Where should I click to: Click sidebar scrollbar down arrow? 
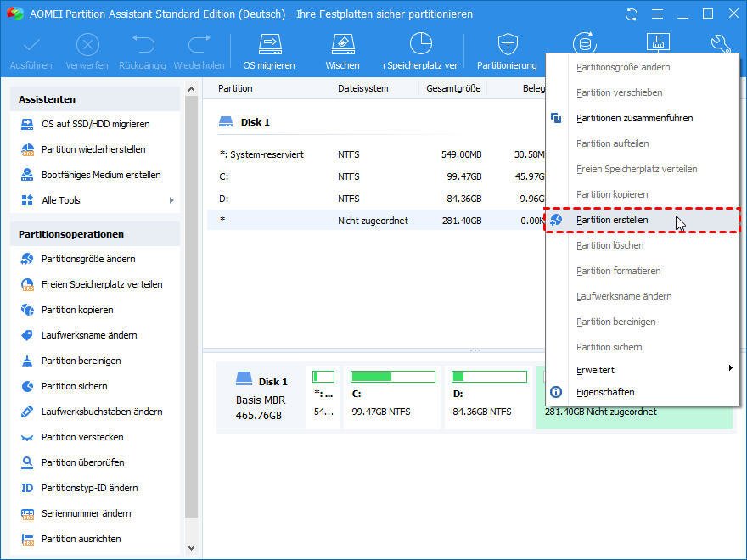coord(192,548)
